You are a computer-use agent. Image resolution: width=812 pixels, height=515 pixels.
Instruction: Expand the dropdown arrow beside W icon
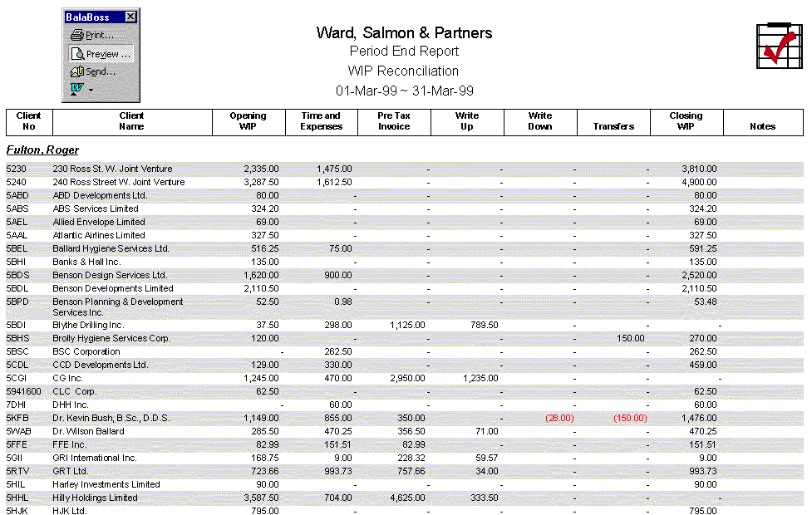(91, 90)
